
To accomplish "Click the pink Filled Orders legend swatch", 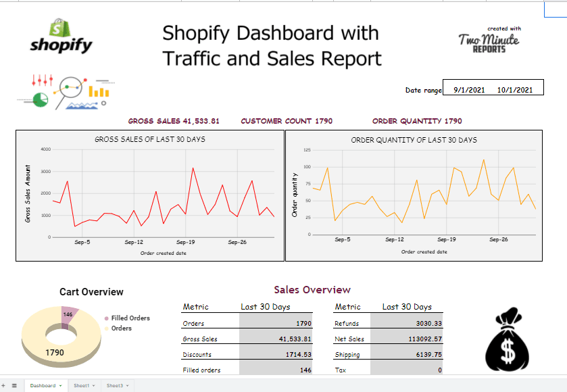I will (105, 318).
